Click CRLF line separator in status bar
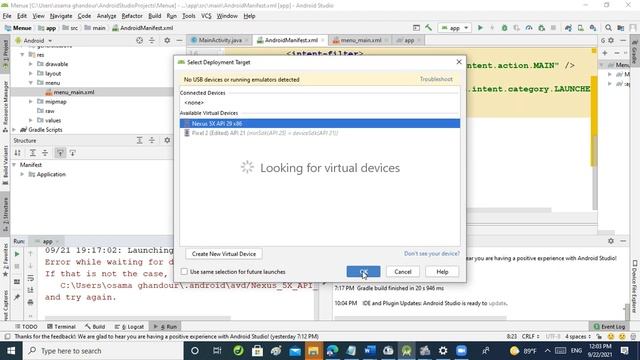640x360 pixels. point(530,336)
